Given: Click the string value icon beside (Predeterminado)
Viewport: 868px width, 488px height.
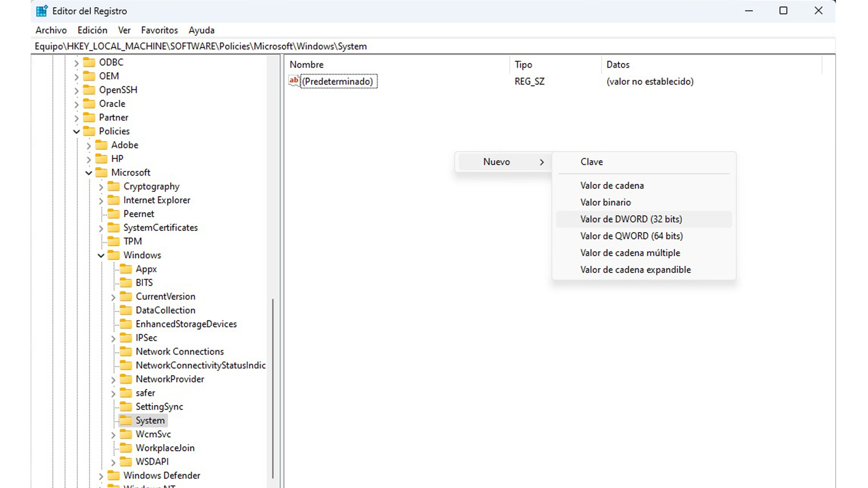Looking at the screenshot, I should click(x=294, y=81).
